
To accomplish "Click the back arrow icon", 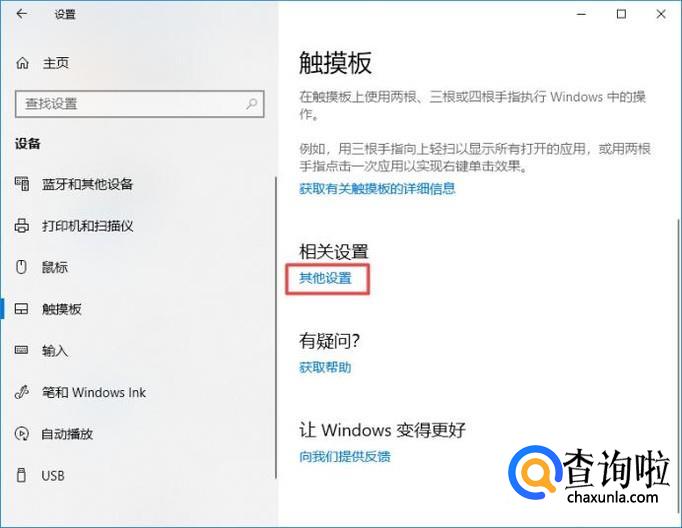I will point(21,14).
